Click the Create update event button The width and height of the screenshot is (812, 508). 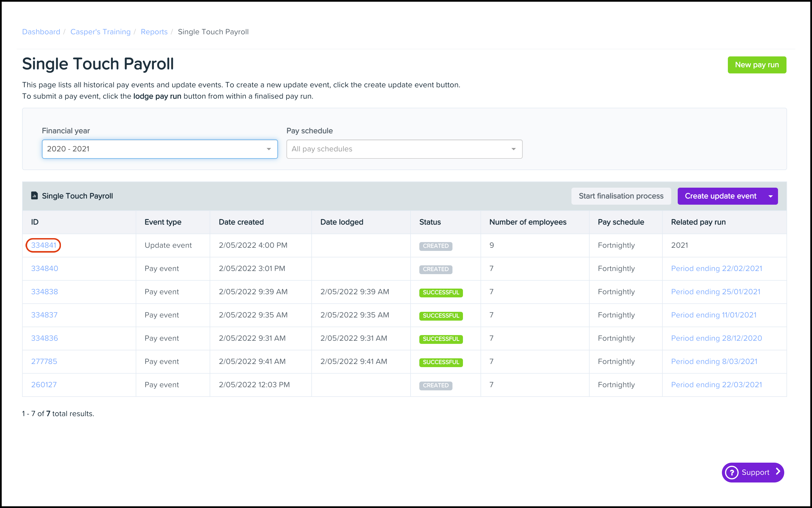coord(720,196)
